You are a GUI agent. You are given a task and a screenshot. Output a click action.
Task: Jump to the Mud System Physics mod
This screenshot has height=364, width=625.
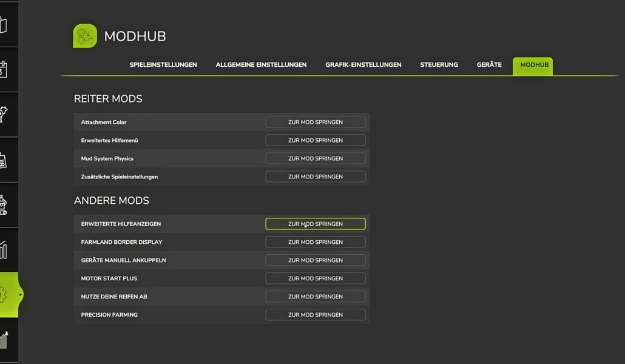(x=316, y=158)
